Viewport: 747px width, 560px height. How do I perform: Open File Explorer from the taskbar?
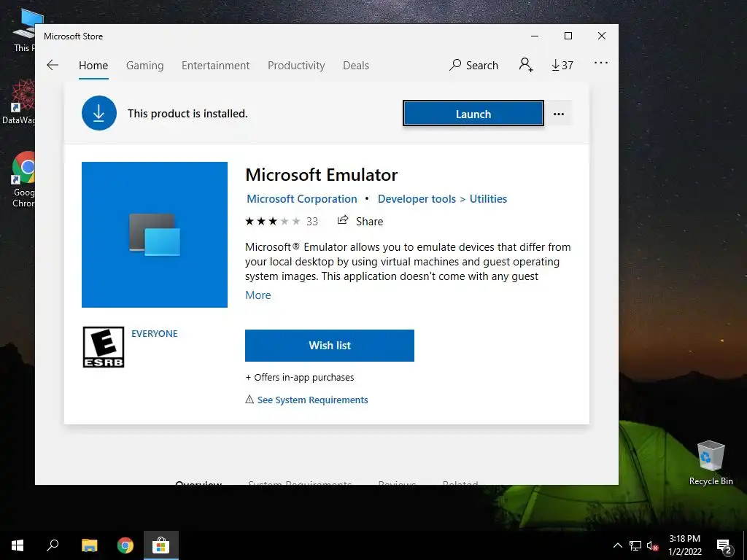click(x=89, y=545)
